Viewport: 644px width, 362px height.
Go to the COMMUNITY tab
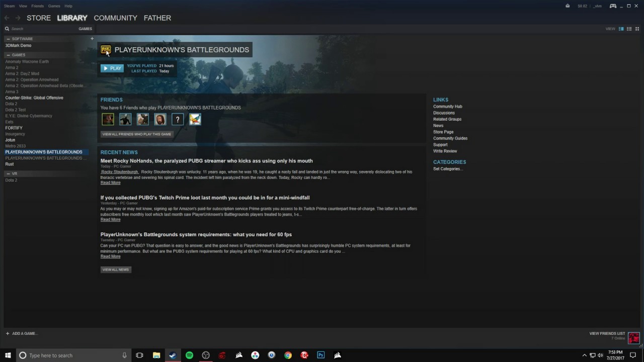115,18
